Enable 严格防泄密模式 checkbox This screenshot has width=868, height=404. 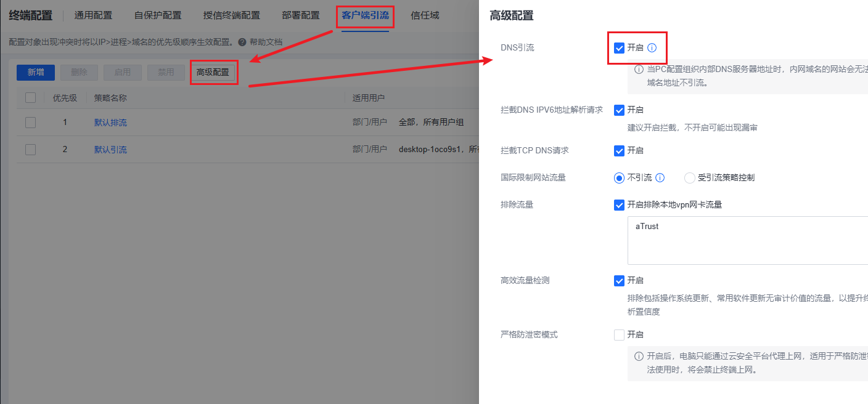click(x=620, y=335)
